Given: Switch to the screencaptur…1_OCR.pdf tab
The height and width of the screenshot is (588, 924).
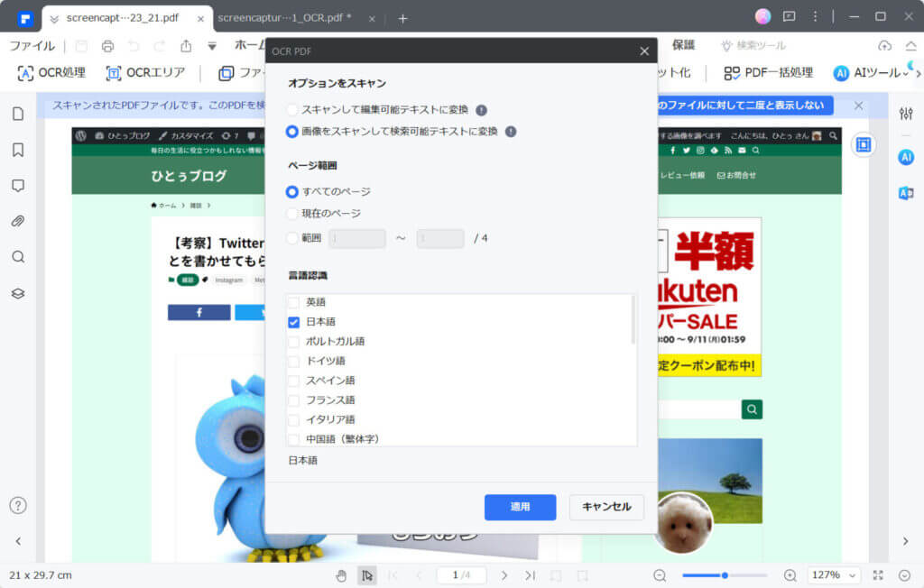Looking at the screenshot, I should tap(284, 18).
